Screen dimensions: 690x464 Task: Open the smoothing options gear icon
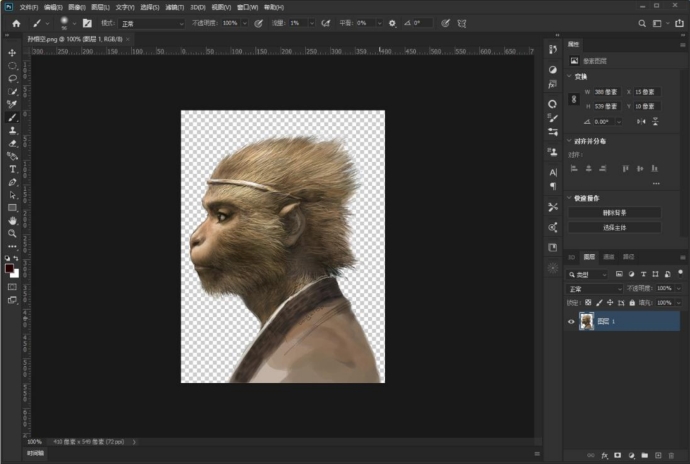(x=392, y=23)
